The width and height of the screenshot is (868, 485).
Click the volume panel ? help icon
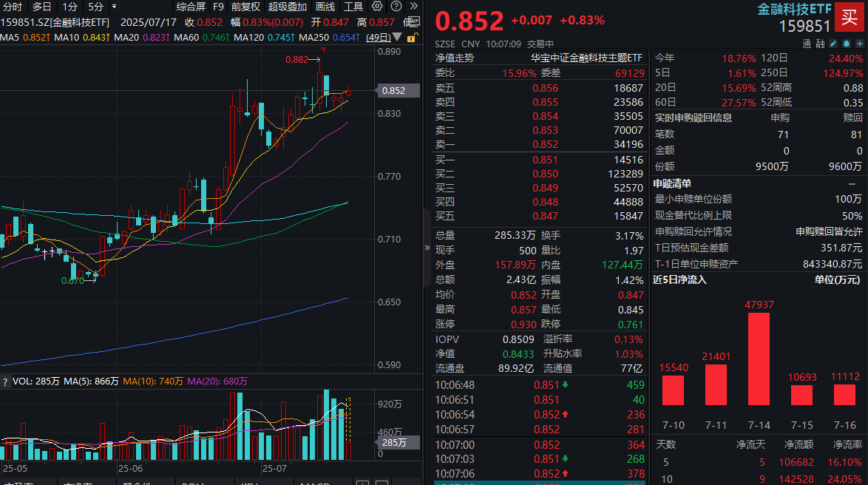click(x=5, y=381)
